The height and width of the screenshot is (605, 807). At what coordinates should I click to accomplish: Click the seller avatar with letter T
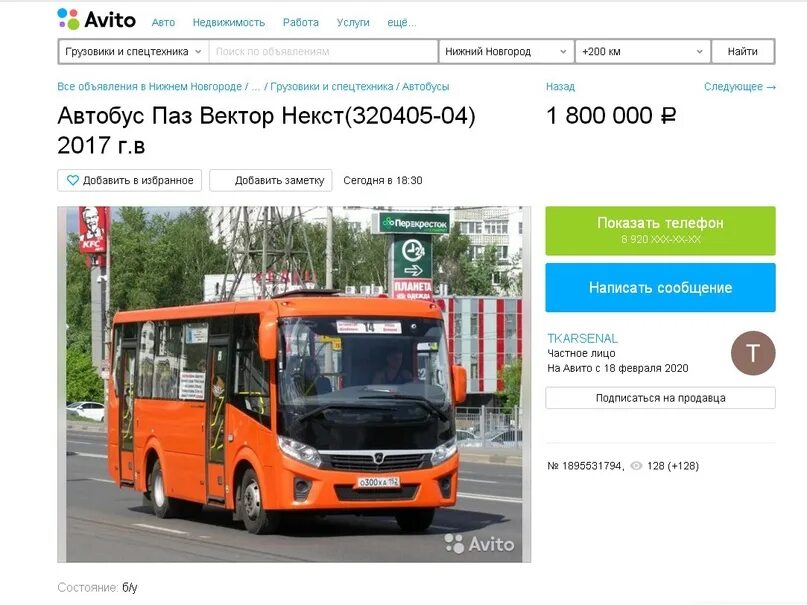752,353
